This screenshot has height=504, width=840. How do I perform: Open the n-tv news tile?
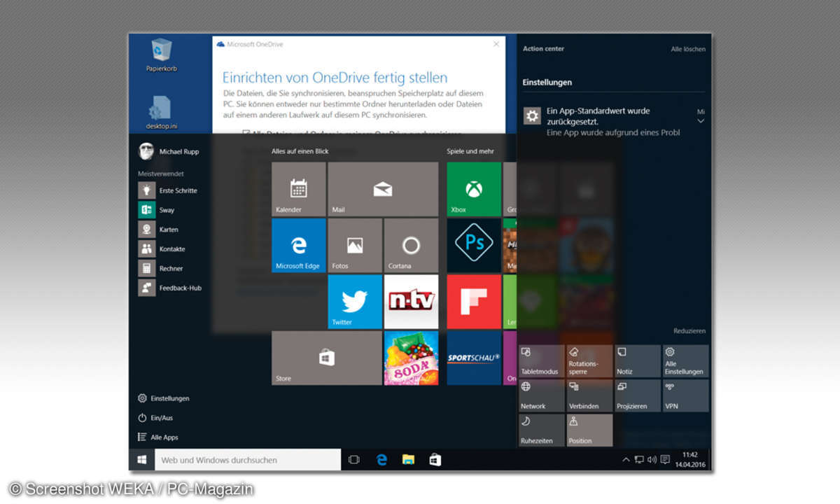411,302
